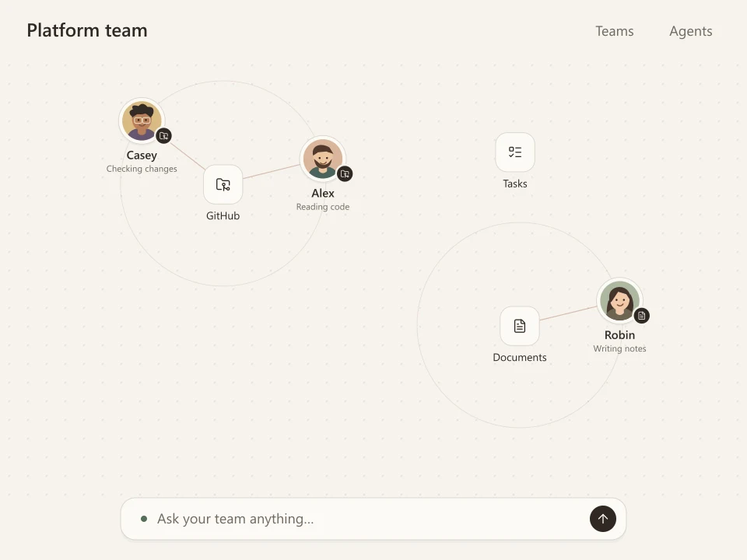
Task: Click the GitHub badge on Alex's avatar
Action: (x=345, y=173)
